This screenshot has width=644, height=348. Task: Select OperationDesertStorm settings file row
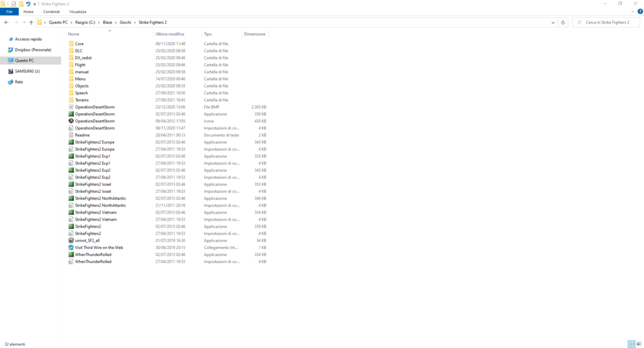click(167, 128)
